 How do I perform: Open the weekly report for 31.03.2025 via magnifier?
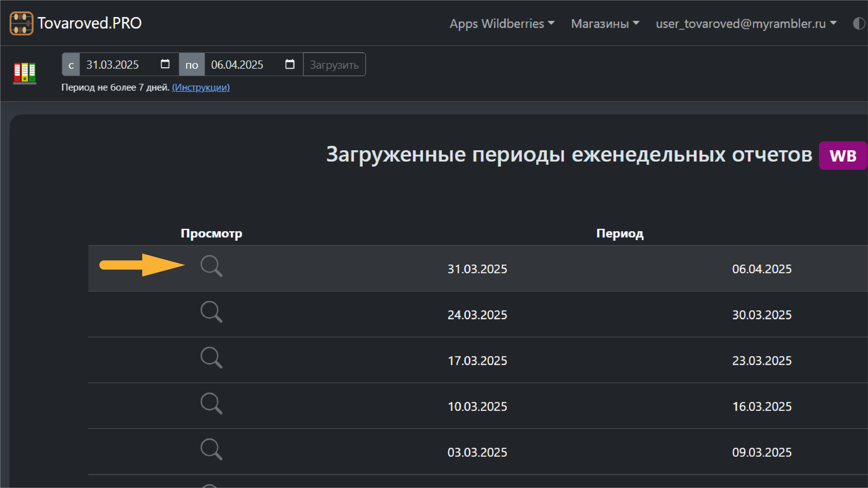point(211,266)
